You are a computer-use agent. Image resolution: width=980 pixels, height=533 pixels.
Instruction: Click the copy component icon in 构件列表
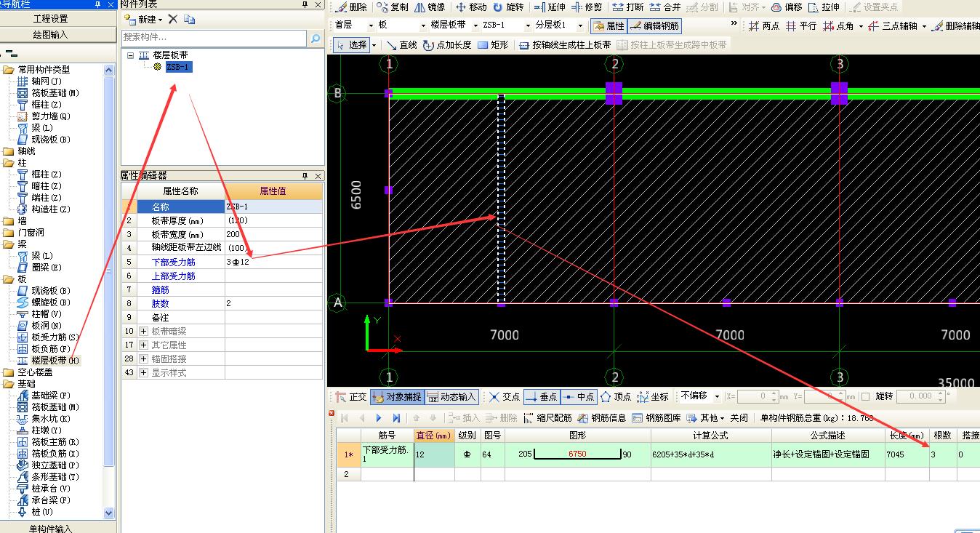189,20
